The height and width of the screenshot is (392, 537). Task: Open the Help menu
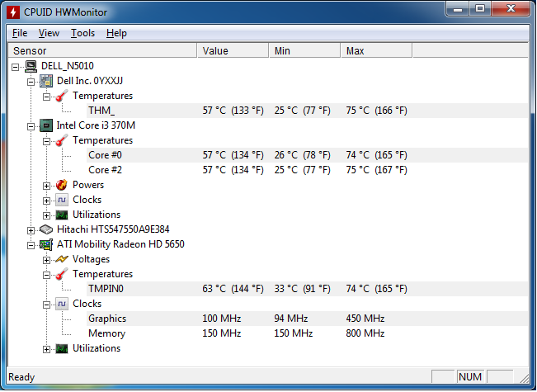116,33
